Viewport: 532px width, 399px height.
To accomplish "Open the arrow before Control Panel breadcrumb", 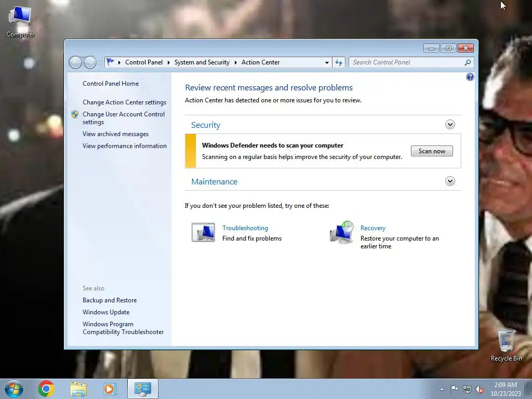I will (x=119, y=62).
